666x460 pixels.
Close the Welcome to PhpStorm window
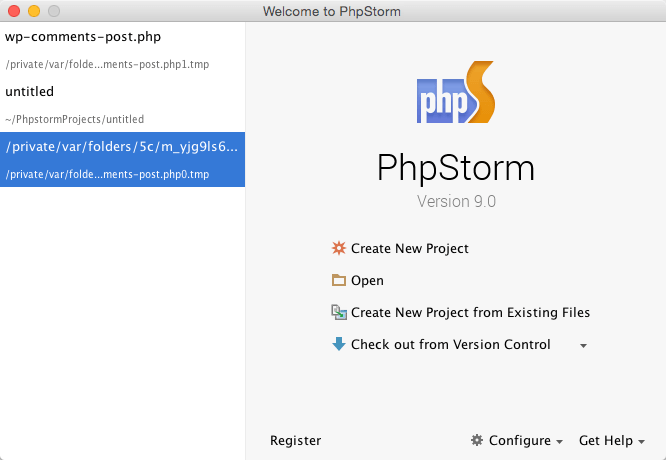coord(14,11)
